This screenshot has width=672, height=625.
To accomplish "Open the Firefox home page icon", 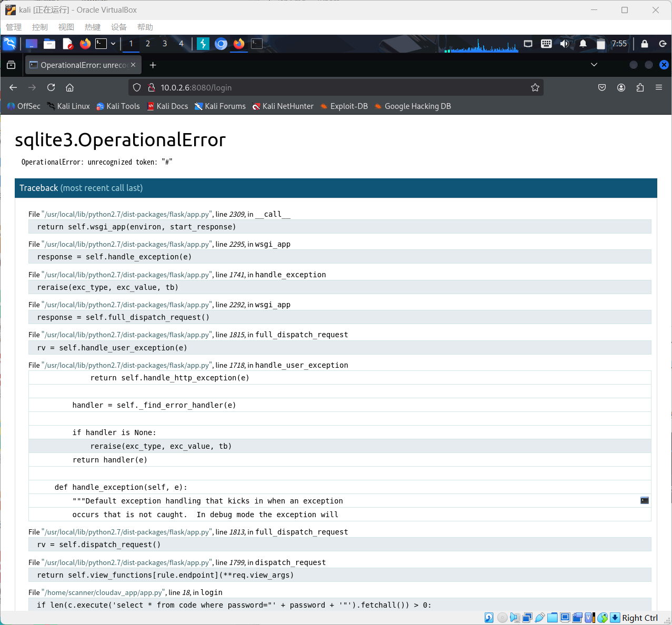I will point(69,87).
